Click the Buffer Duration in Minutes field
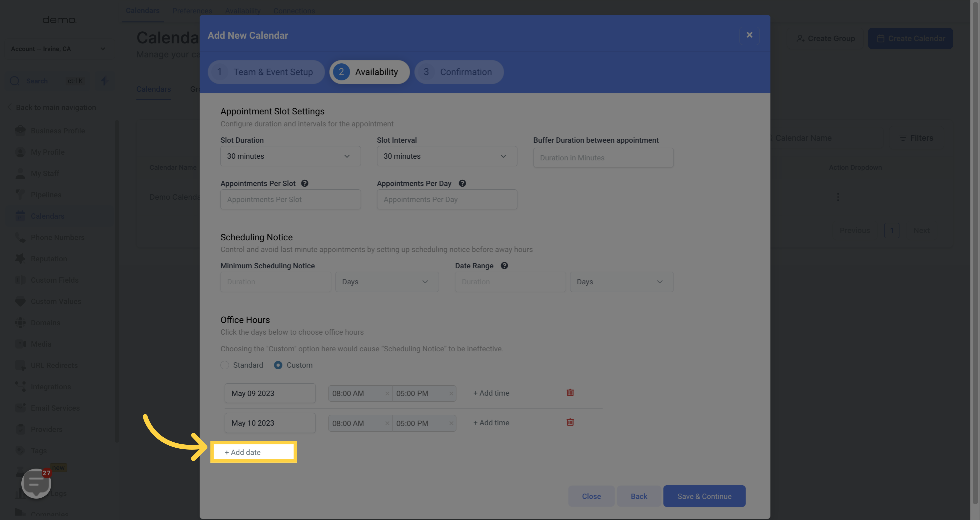This screenshot has width=980, height=520. pos(603,157)
